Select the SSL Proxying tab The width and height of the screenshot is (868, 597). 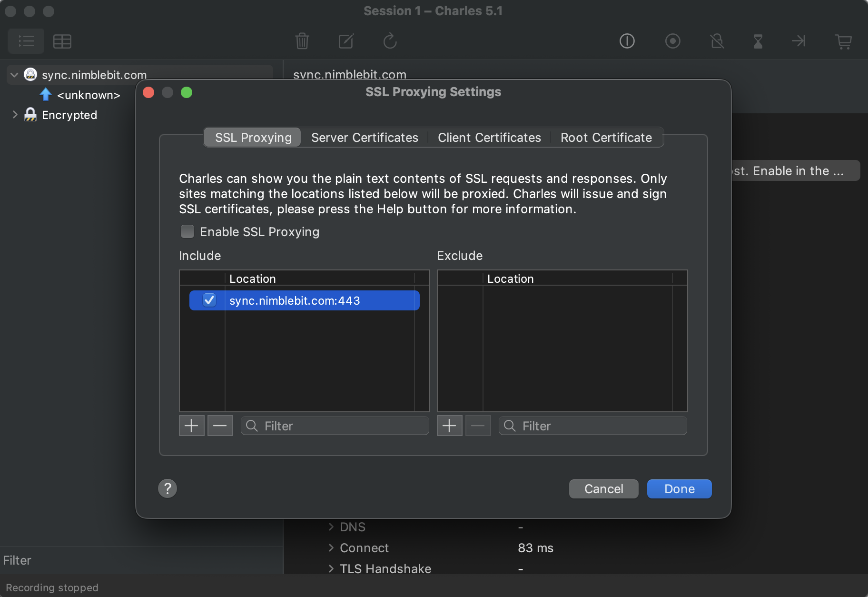(x=253, y=138)
